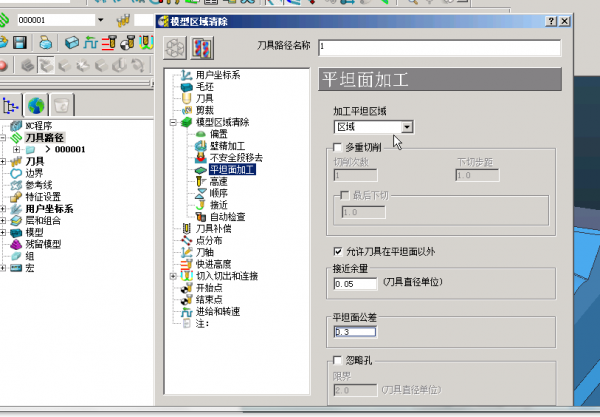Switch to the recycle bin tab
The width and height of the screenshot is (600, 417).
(x=62, y=105)
